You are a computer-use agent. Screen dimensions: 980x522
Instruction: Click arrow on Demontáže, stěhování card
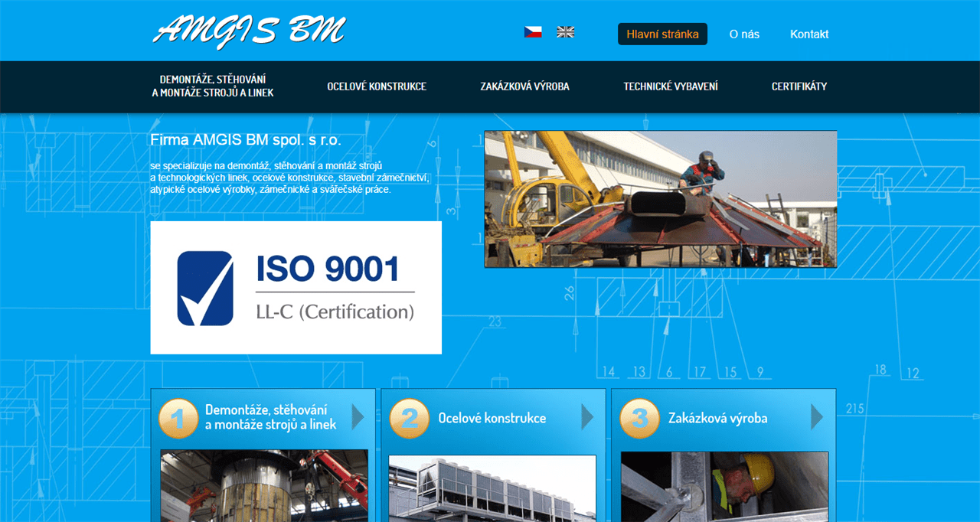358,417
